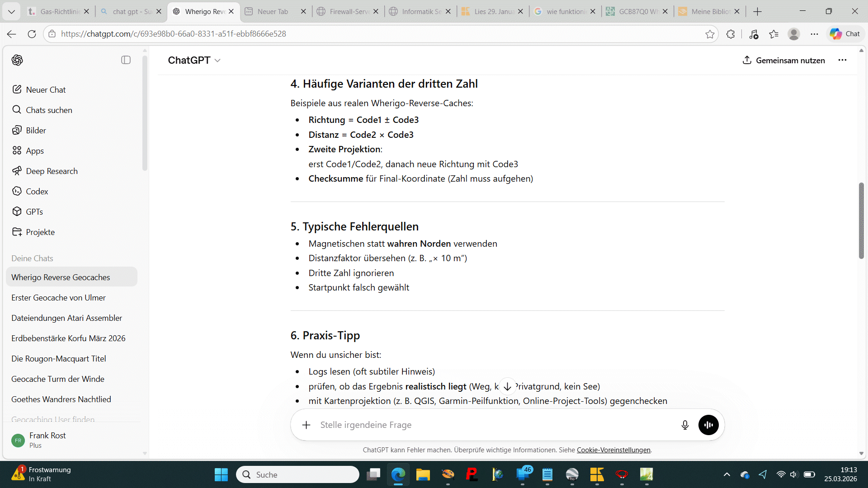Open File Explorer from the taskbar
The image size is (868, 488).
coord(423,474)
